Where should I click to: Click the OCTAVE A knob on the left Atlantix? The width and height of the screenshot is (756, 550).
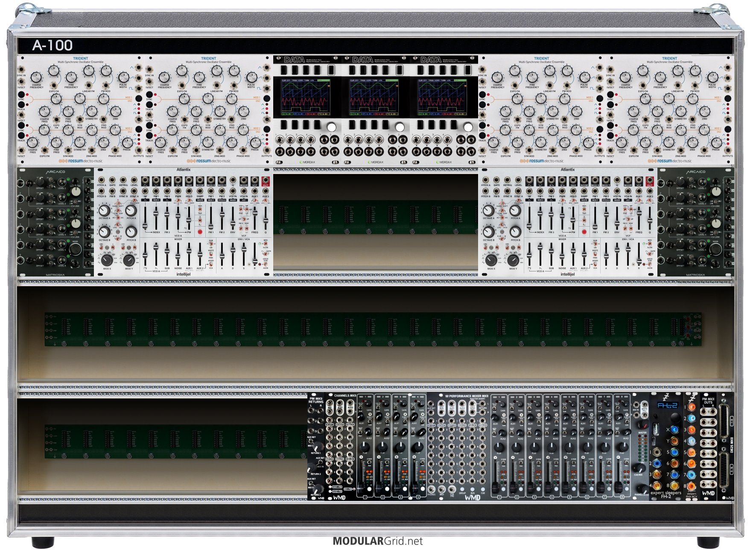pyautogui.click(x=104, y=210)
